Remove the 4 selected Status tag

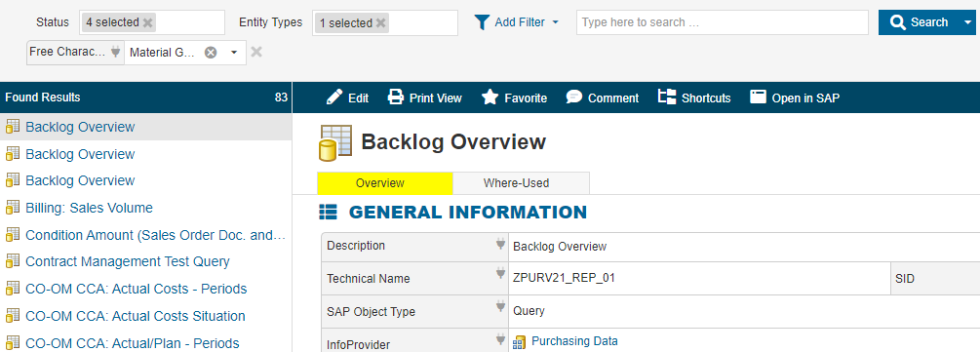click(147, 22)
